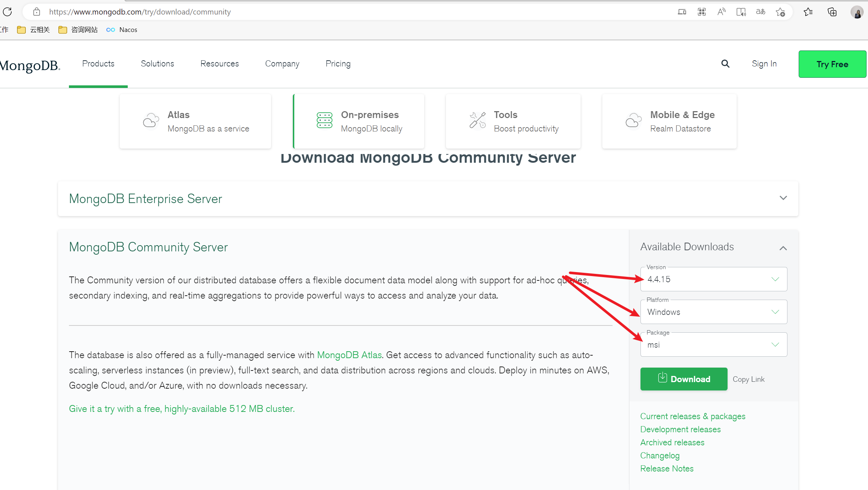Click the On-premises server stack icon
This screenshot has width=868, height=490.
point(324,120)
